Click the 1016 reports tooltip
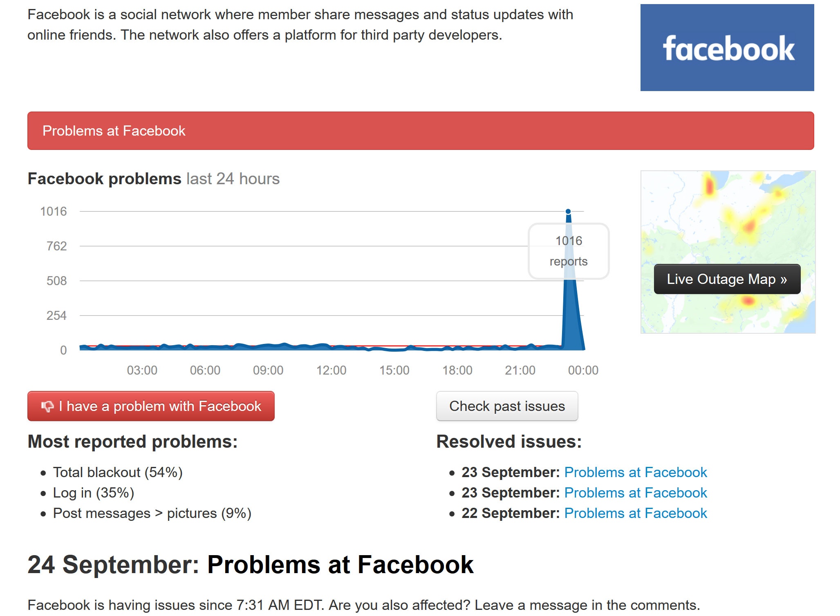840x616 pixels. coord(568,251)
